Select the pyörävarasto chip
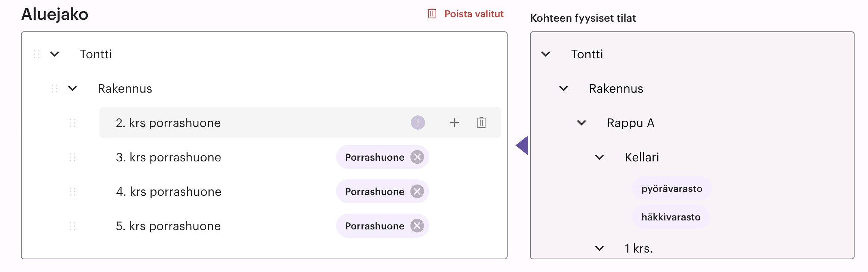Viewport: 868px width, 272px height. click(672, 189)
